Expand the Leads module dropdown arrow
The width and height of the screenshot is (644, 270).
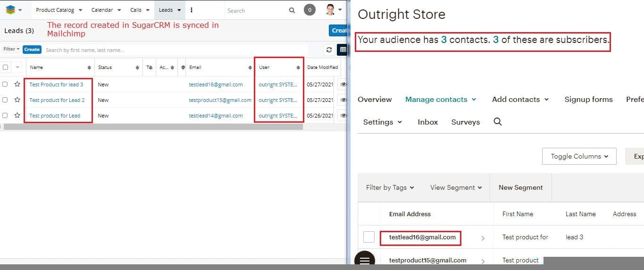(x=179, y=10)
